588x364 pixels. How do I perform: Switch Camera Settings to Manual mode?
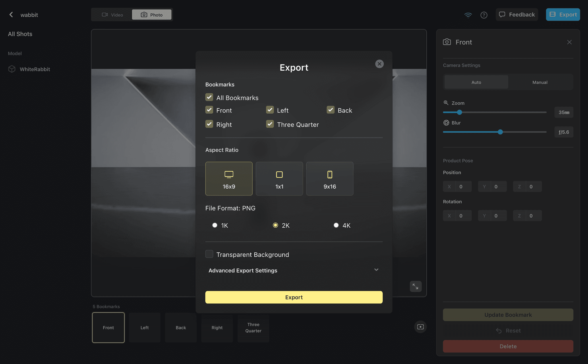pyautogui.click(x=540, y=82)
